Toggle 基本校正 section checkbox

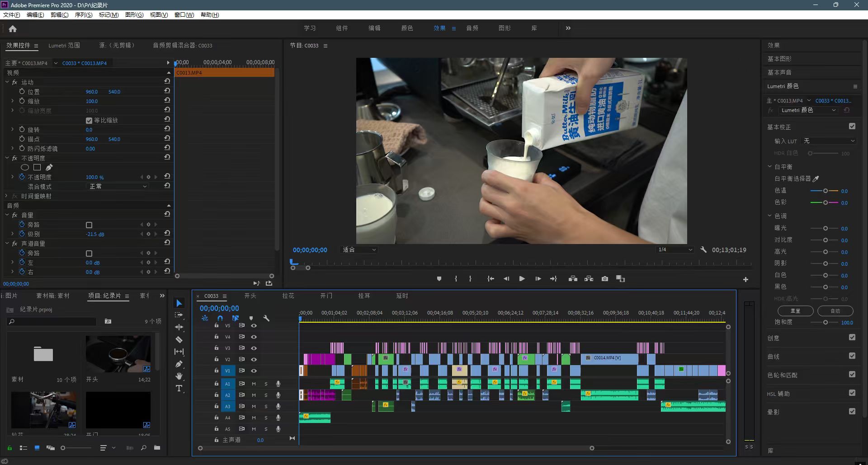(852, 127)
